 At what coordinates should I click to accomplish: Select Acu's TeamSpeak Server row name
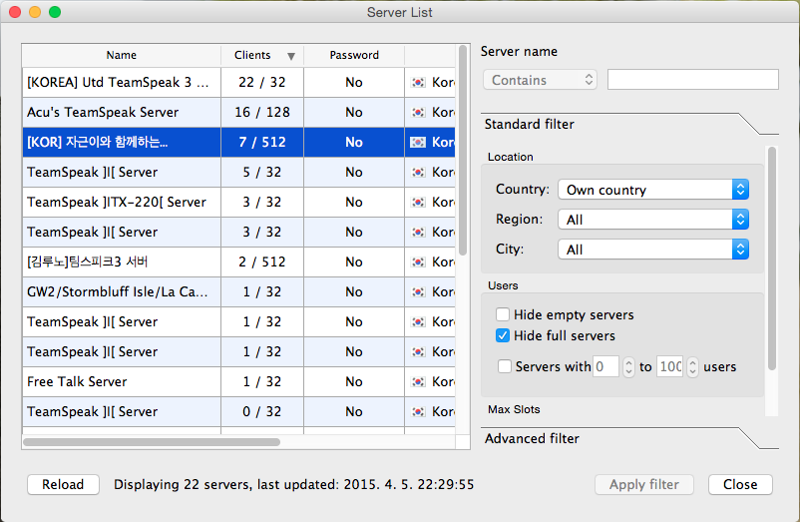(103, 112)
